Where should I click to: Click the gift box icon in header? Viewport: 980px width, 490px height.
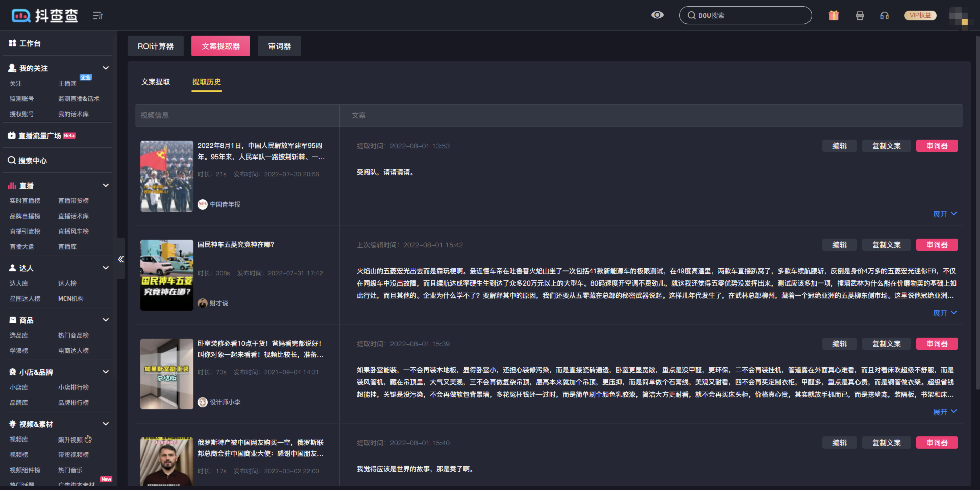click(x=834, y=15)
